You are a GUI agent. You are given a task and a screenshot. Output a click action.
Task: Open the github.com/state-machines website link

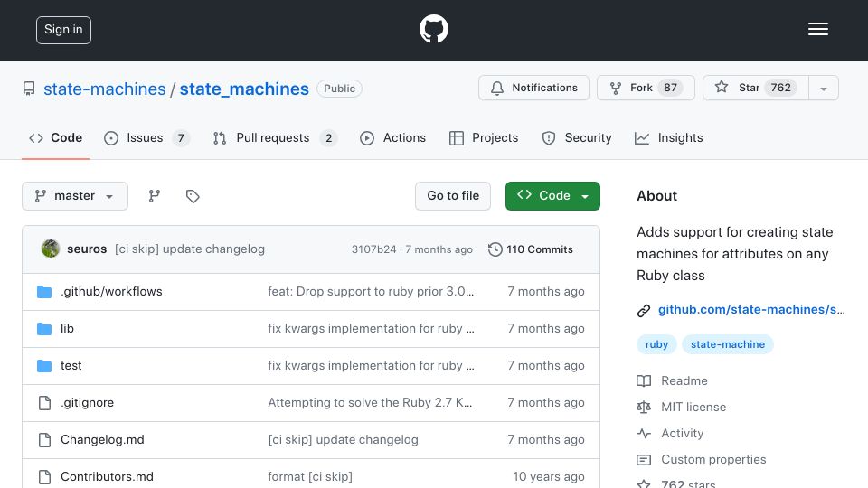point(751,310)
